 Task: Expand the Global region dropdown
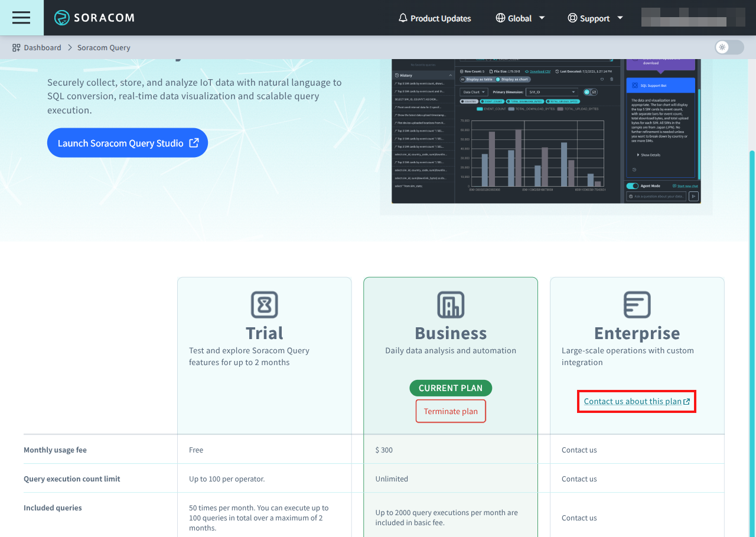click(x=520, y=18)
